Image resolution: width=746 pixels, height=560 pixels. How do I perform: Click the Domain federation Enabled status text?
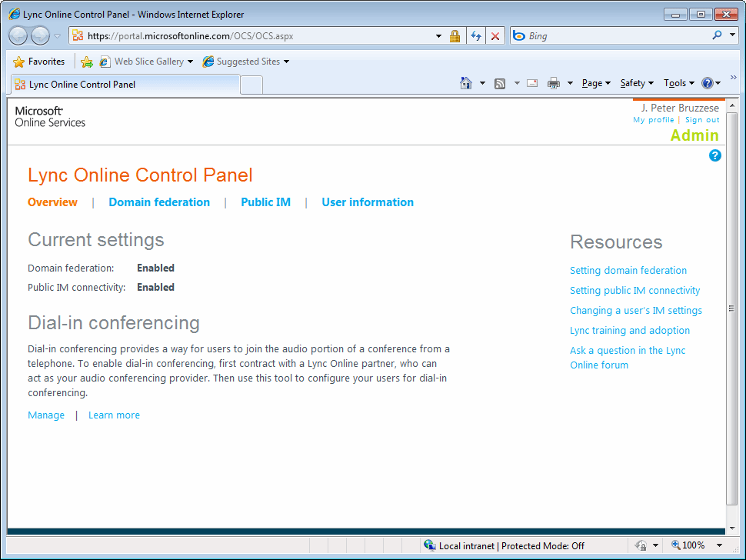coord(155,268)
